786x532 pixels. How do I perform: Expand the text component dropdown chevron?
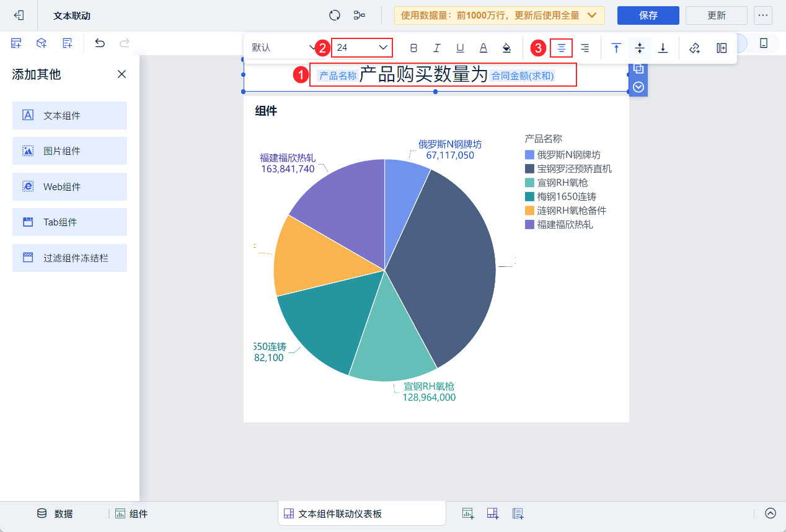638,87
